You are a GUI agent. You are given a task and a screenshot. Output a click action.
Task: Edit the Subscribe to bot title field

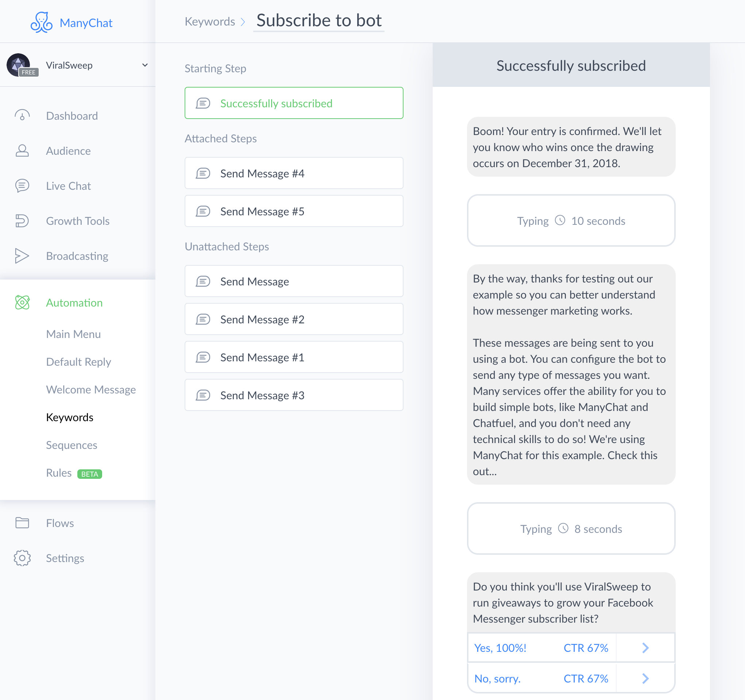[x=319, y=21]
